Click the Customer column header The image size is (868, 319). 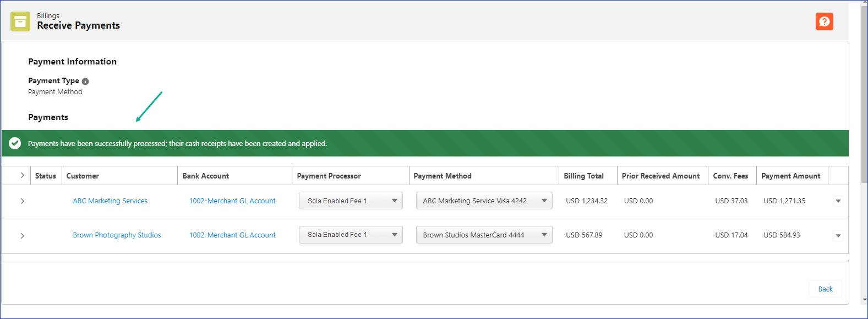coord(83,176)
